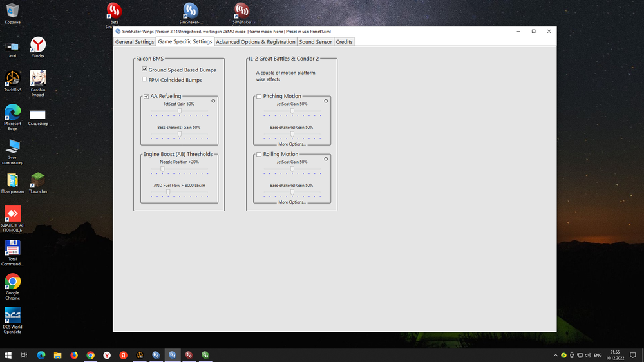Image resolution: width=644 pixels, height=362 pixels.
Task: Select the Game Specific Settings tab
Action: 185,41
